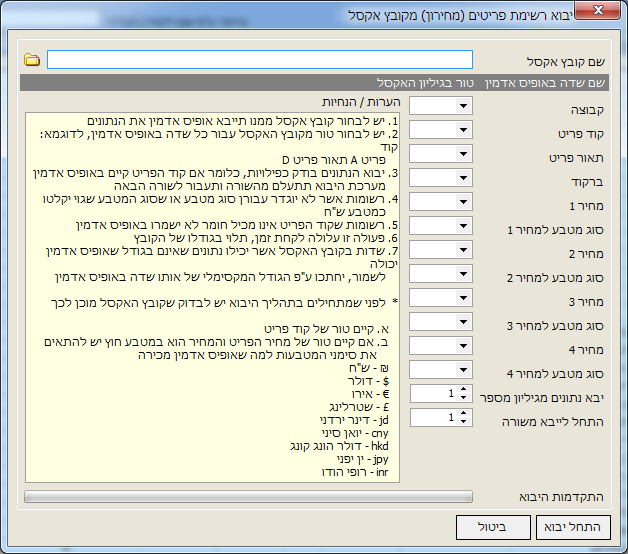The height and width of the screenshot is (554, 628).
Task: Open the קבוצה column dropdown
Action: (x=463, y=106)
